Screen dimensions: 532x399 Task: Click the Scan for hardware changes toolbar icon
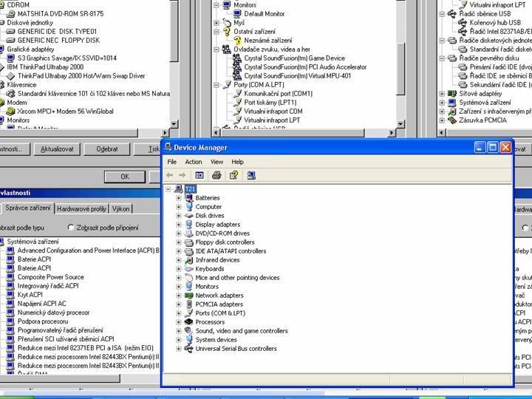(251, 175)
